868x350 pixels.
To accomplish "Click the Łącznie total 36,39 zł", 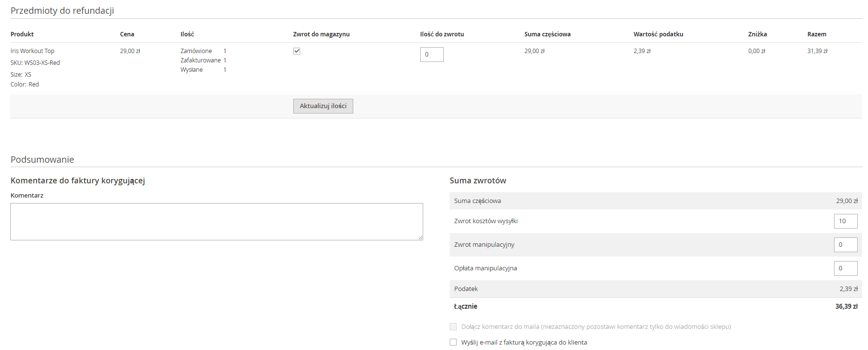I will coord(846,307).
